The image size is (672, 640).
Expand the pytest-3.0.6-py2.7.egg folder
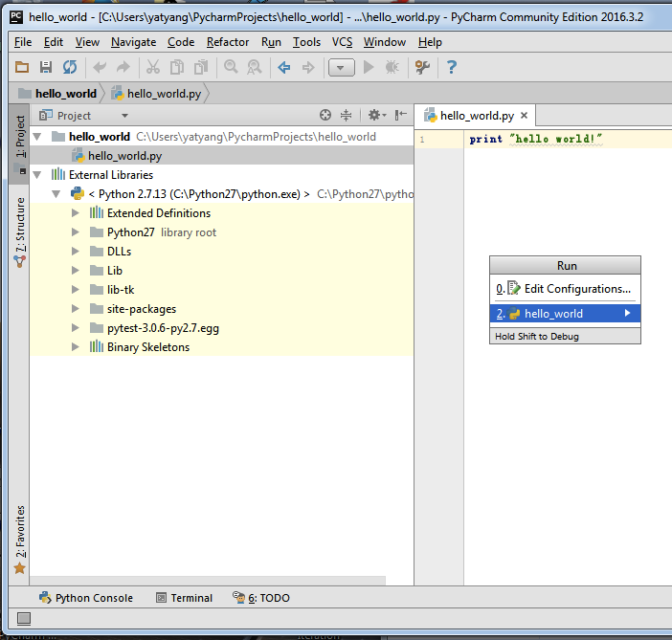pyautogui.click(x=75, y=328)
